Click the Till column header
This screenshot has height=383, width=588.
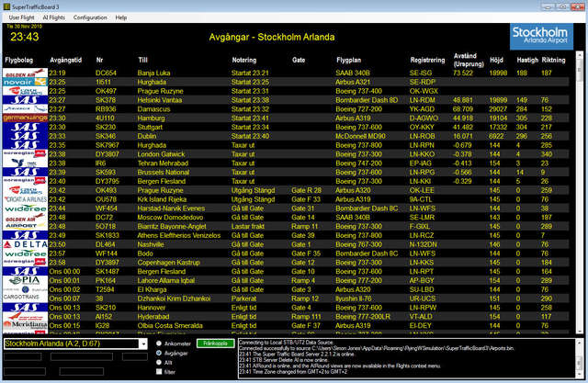(x=142, y=60)
